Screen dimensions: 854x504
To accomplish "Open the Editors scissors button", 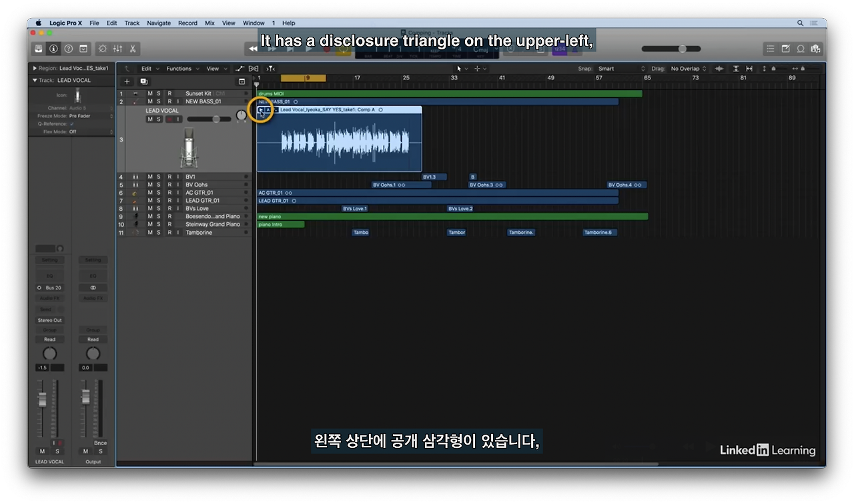I will 133,49.
